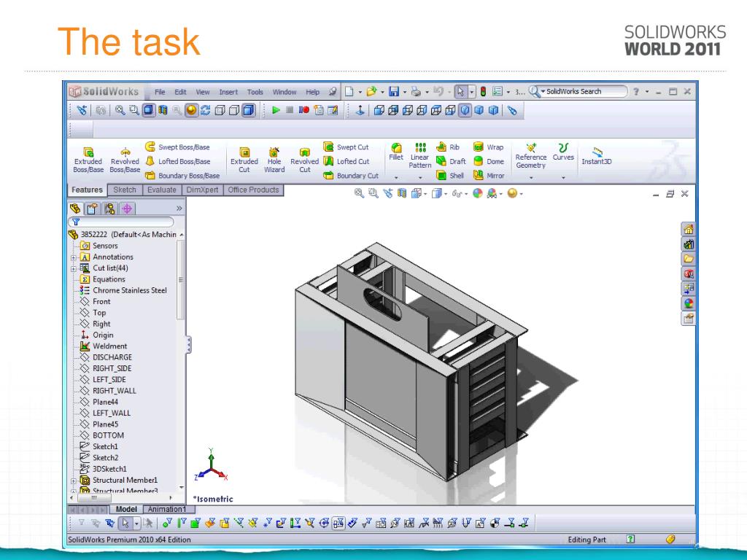Viewport: 747px width, 560px height.
Task: Expand the Cut list(44) node
Action: [x=74, y=268]
